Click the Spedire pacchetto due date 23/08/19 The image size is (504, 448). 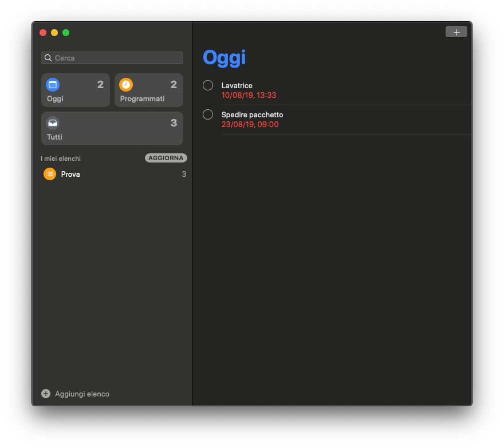pos(250,125)
